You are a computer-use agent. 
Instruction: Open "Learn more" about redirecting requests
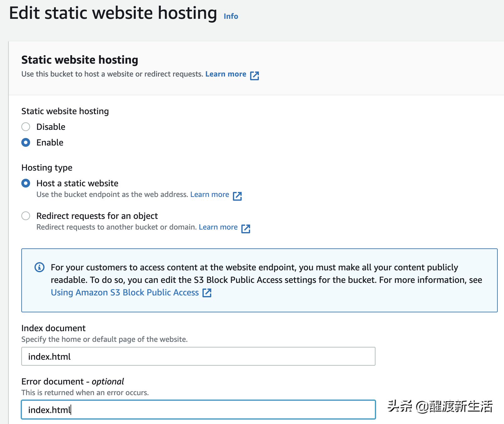click(x=218, y=227)
